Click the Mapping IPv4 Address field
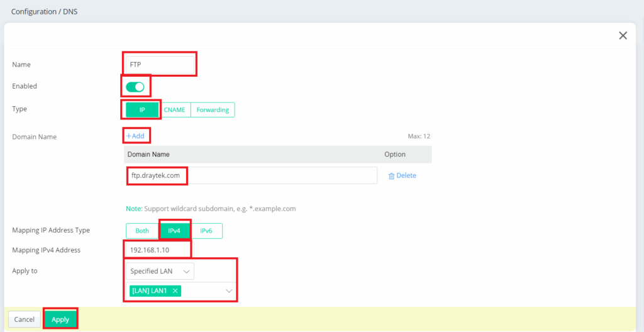644x332 pixels. click(x=158, y=250)
